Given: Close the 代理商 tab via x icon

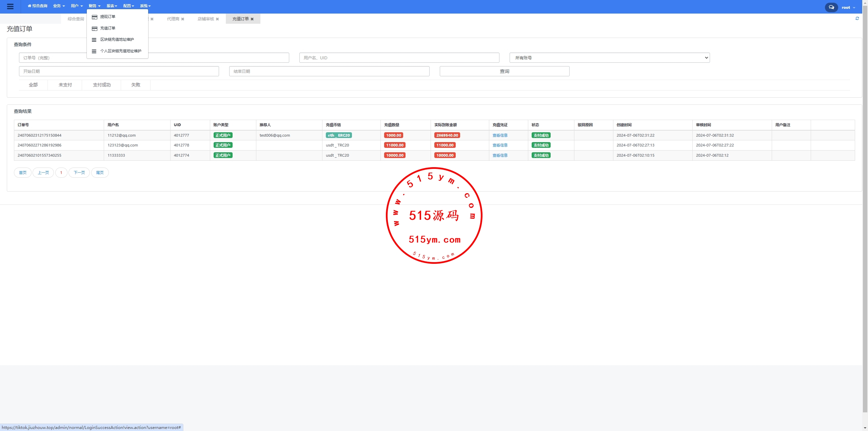Looking at the screenshot, I should (x=182, y=19).
